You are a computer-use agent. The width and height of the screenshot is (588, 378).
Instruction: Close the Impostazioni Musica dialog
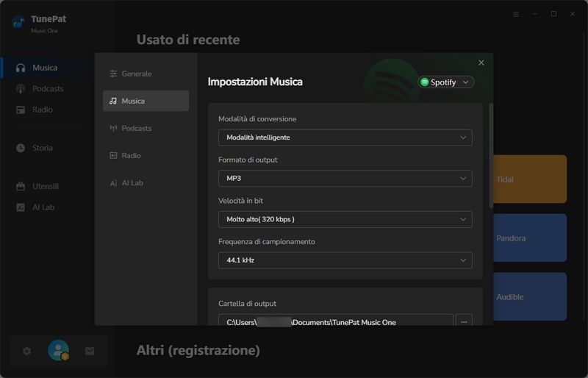point(481,63)
